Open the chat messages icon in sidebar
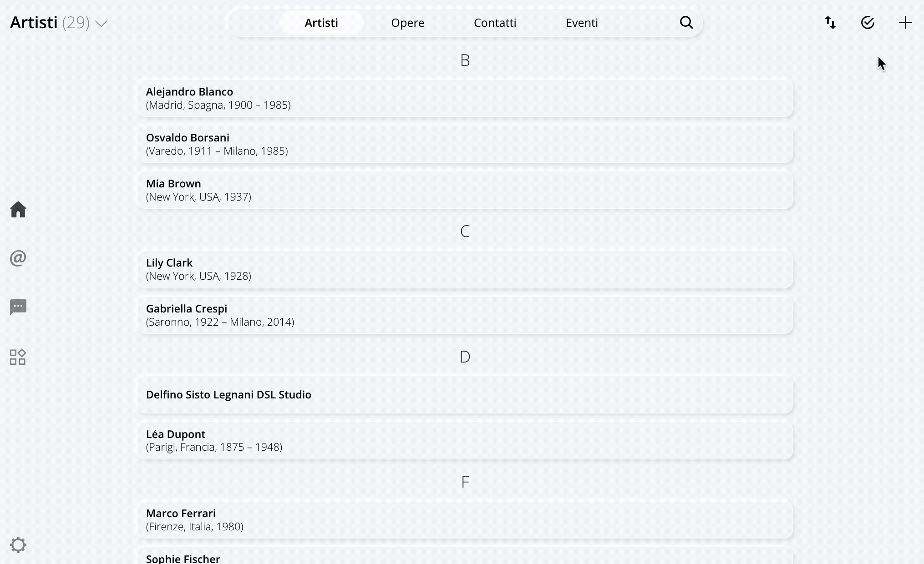 (18, 307)
